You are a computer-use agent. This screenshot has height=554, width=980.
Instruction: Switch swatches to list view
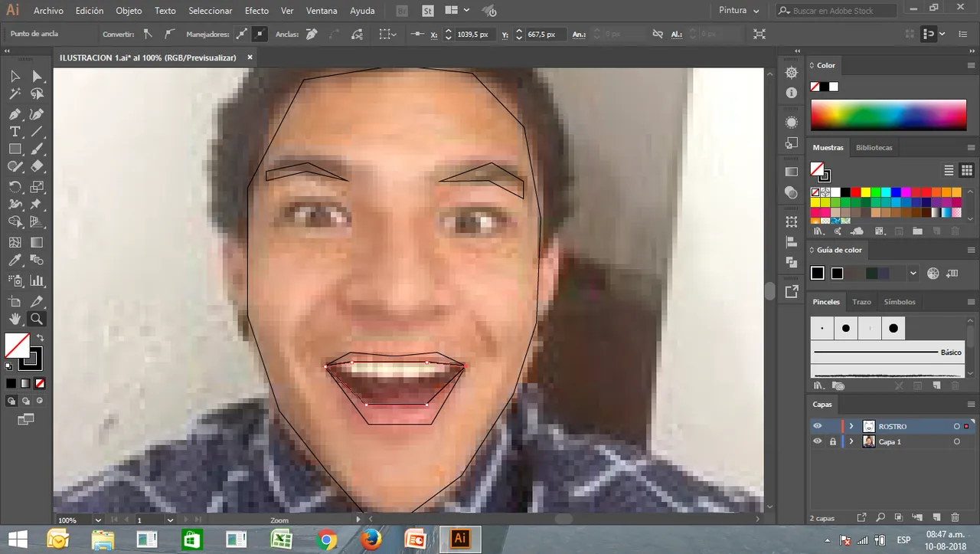point(949,170)
